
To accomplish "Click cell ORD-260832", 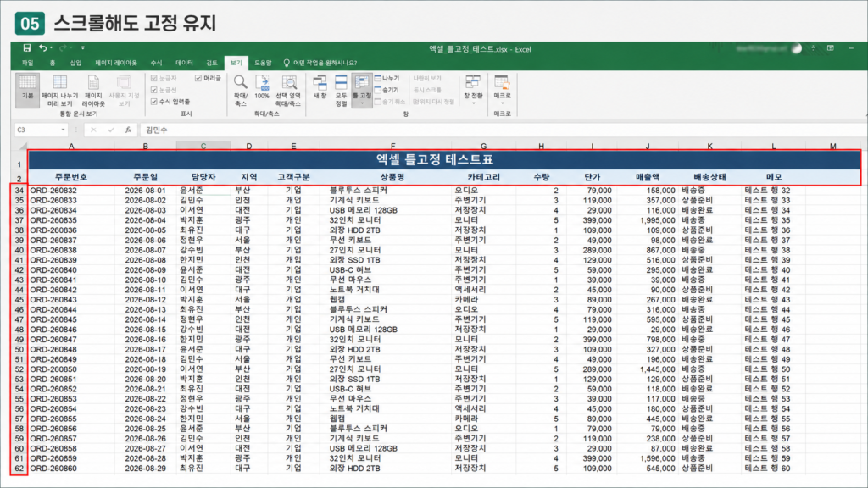I will click(71, 191).
